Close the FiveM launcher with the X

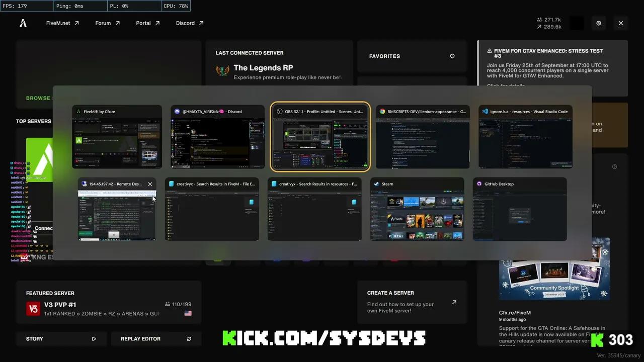coord(621,23)
